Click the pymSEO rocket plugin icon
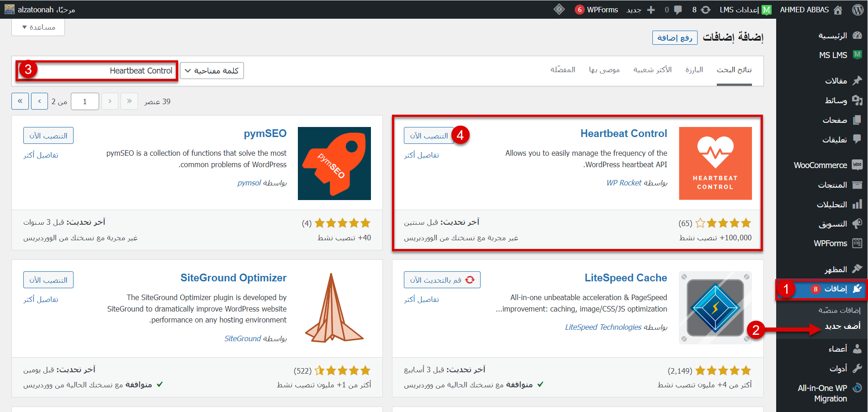This screenshot has width=868, height=412. coord(334,164)
